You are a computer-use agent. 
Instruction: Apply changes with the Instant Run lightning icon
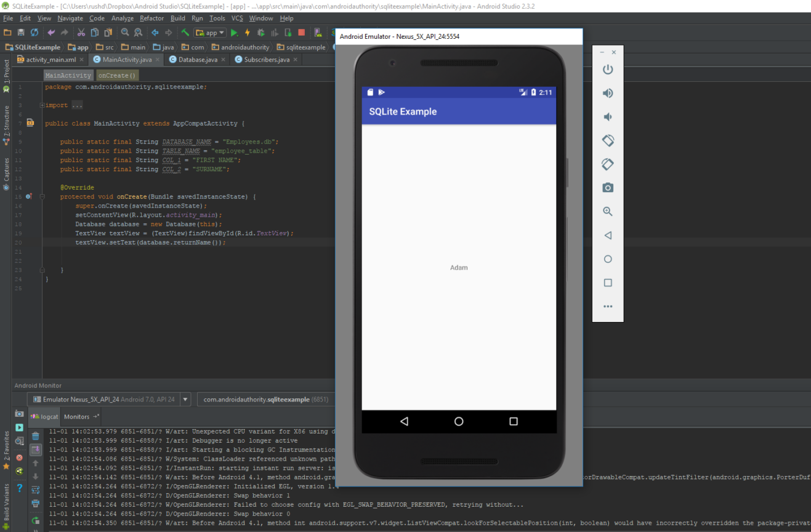(248, 33)
